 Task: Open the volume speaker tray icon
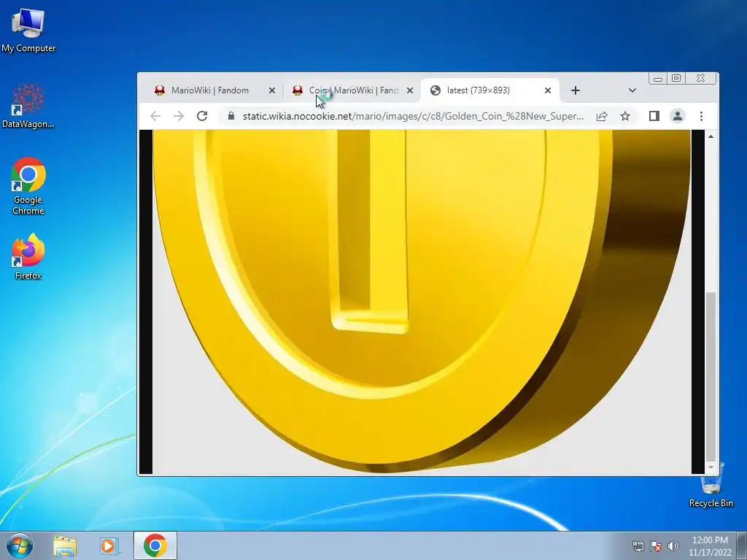click(673, 546)
